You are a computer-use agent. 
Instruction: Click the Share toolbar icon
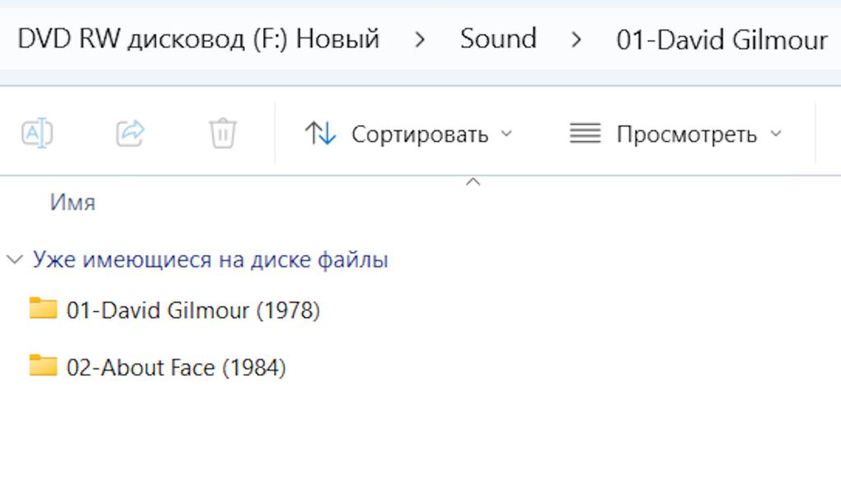[x=131, y=132]
